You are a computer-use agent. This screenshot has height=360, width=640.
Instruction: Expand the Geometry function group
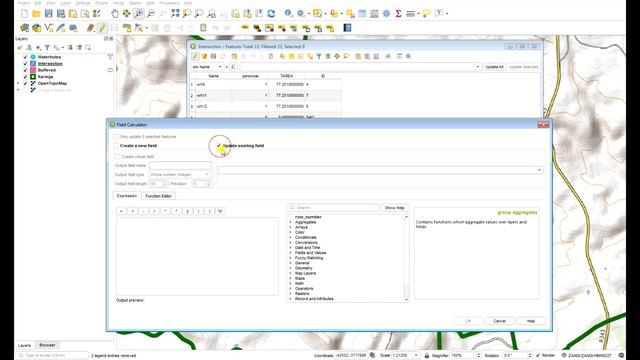pyautogui.click(x=290, y=268)
